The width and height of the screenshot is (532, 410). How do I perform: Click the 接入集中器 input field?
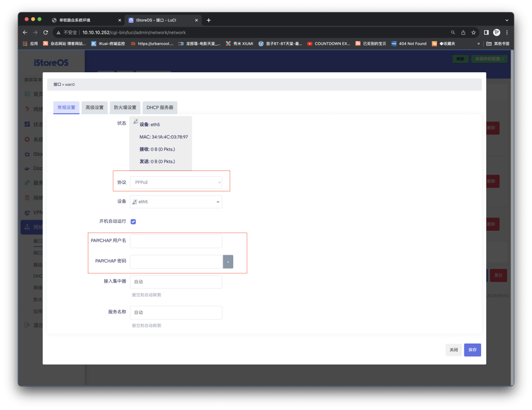176,282
